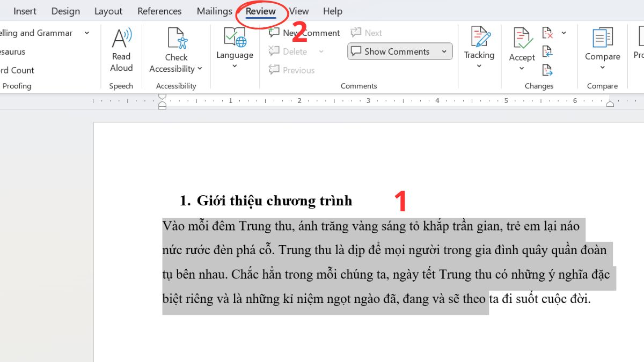Screen dimensions: 644x362
Task: Expand the Show Comments dropdown arrow
Action: tap(444, 51)
